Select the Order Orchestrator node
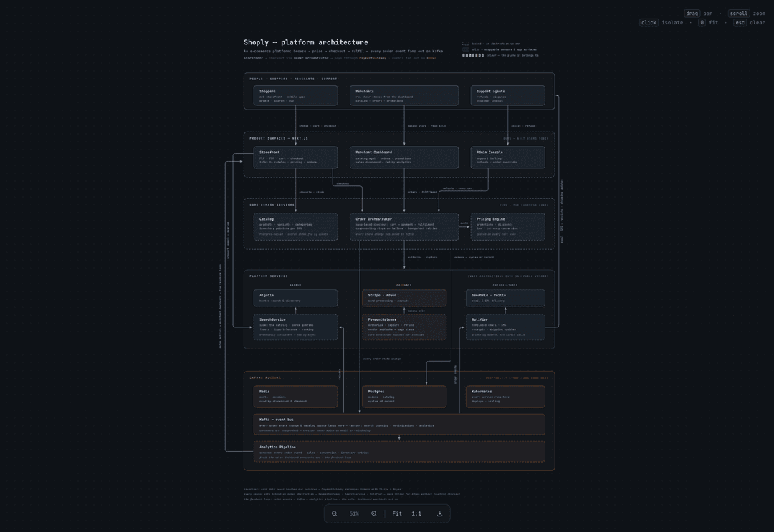The image size is (774, 532). coord(404,227)
